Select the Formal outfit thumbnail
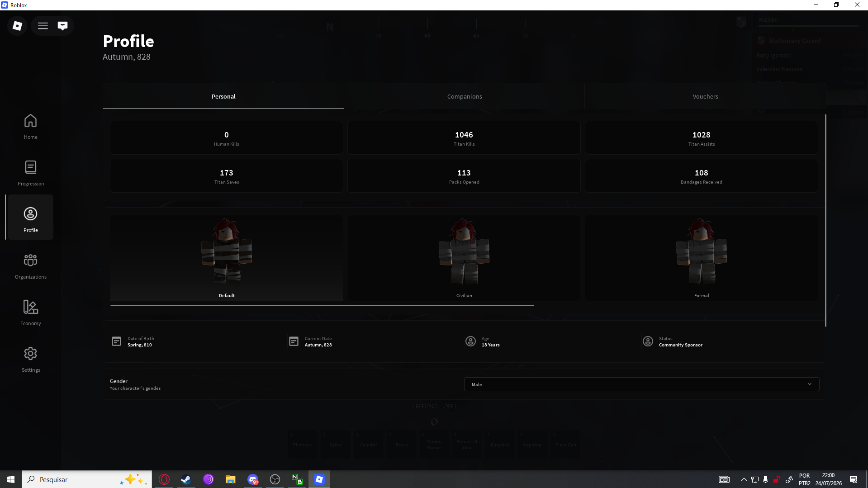The width and height of the screenshot is (868, 488). 702,258
